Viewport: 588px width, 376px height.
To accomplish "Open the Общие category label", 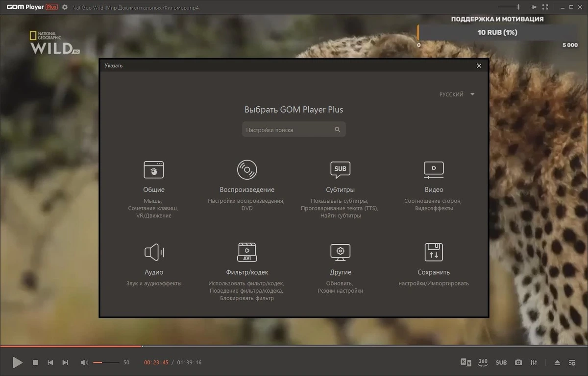I will (154, 190).
